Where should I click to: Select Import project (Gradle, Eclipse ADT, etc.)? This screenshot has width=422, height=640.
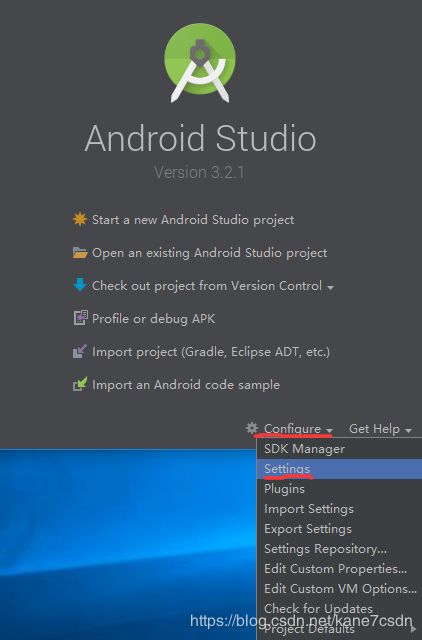tap(211, 352)
